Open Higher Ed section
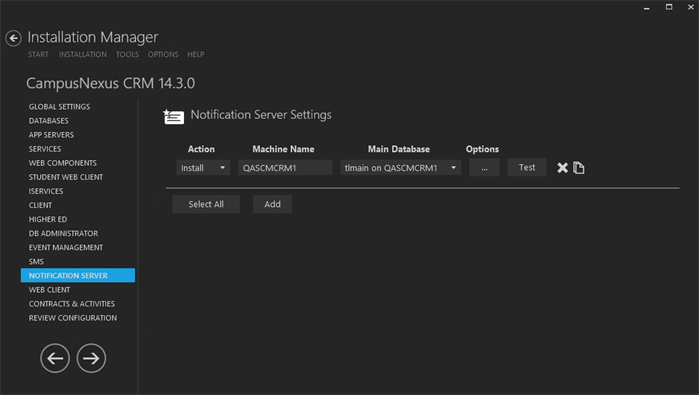This screenshot has width=699, height=395. click(x=48, y=219)
